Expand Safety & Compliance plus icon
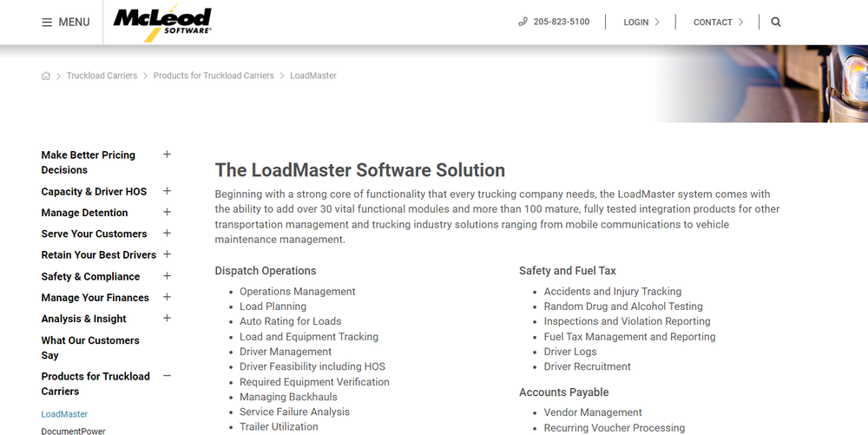This screenshot has width=868, height=435. pyautogui.click(x=167, y=275)
